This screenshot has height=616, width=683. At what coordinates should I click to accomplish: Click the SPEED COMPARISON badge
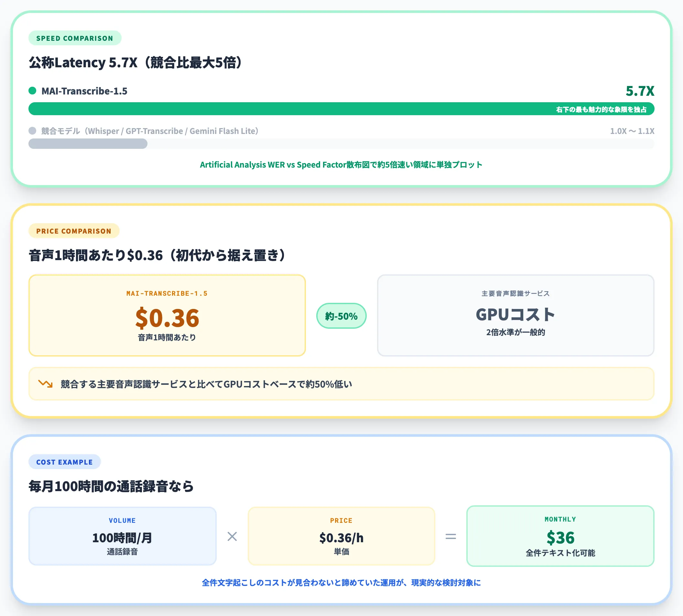[x=75, y=38]
